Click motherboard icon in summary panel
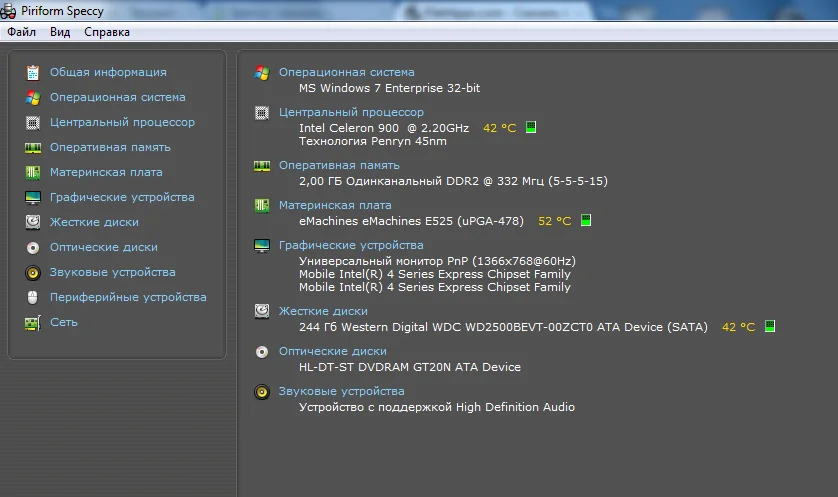838x497 pixels. 262,205
